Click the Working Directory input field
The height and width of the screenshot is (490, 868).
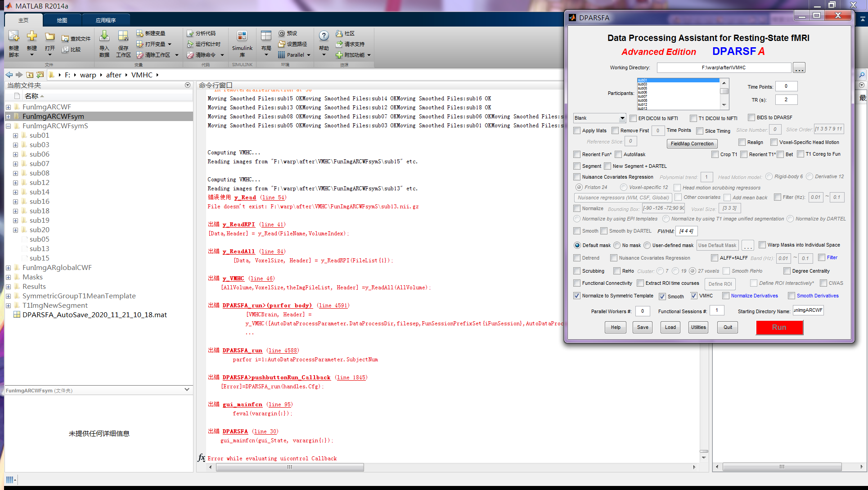click(x=724, y=67)
